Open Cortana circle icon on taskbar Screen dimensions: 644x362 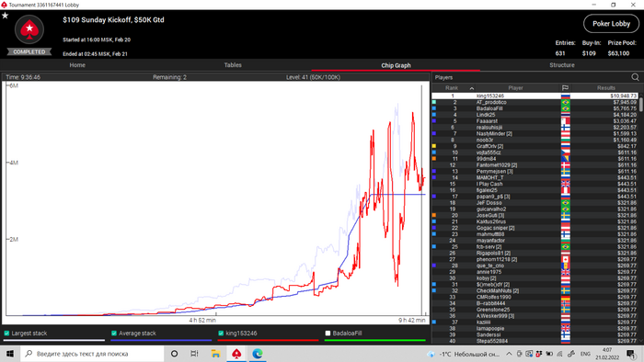pos(174,354)
